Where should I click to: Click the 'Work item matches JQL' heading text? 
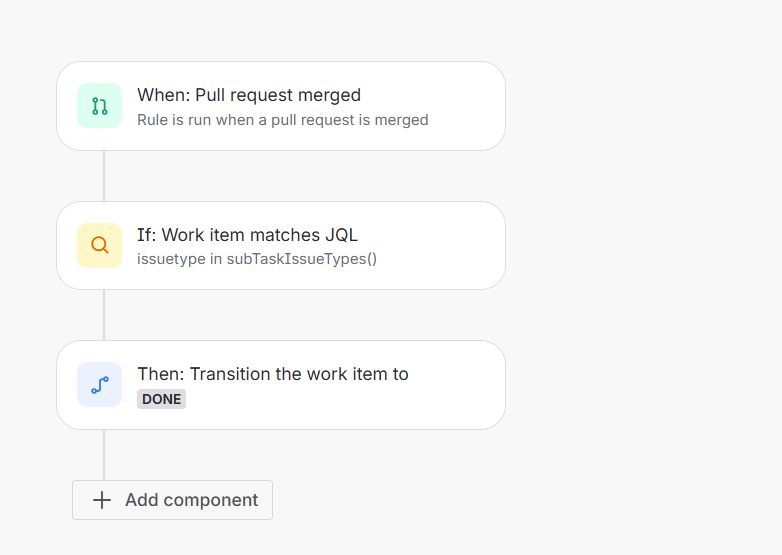(x=259, y=235)
